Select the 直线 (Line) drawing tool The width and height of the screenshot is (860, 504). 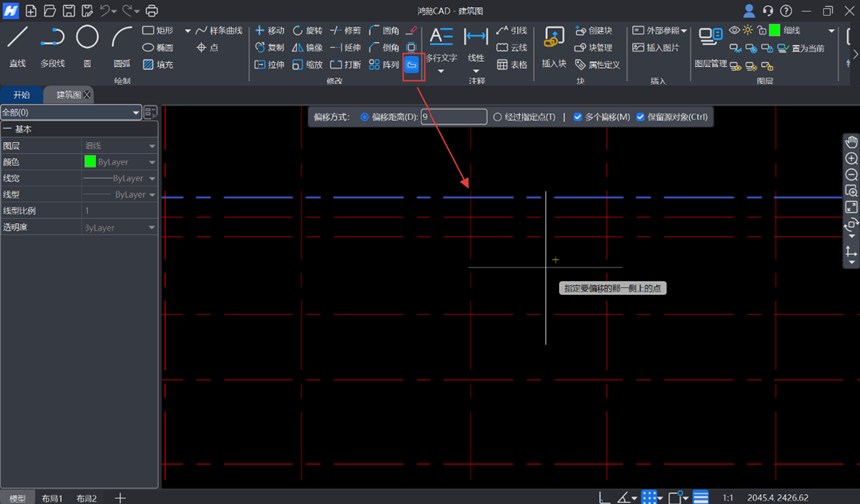(x=18, y=45)
